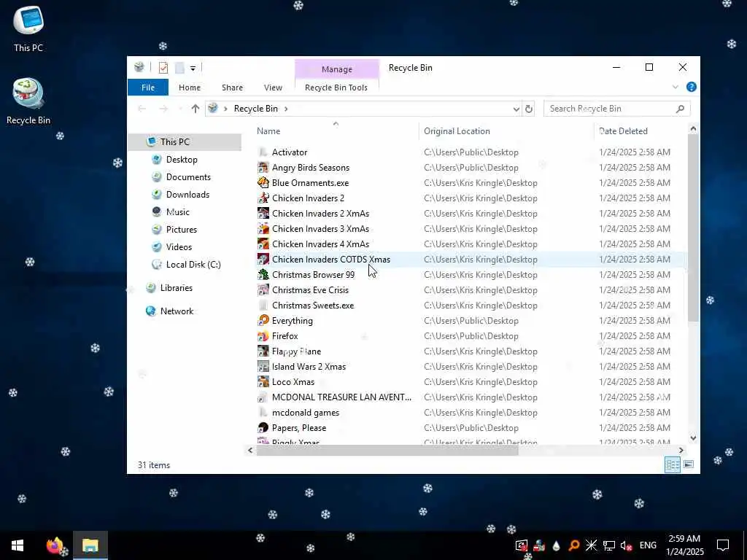Select Downloads in navigation pane
The height and width of the screenshot is (560, 747).
(x=187, y=194)
